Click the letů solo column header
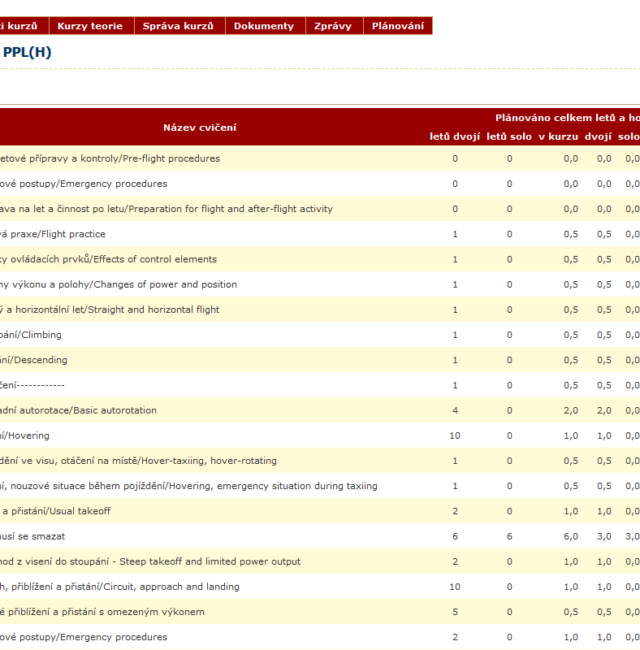Image resolution: width=640 pixels, height=650 pixels. [x=509, y=136]
